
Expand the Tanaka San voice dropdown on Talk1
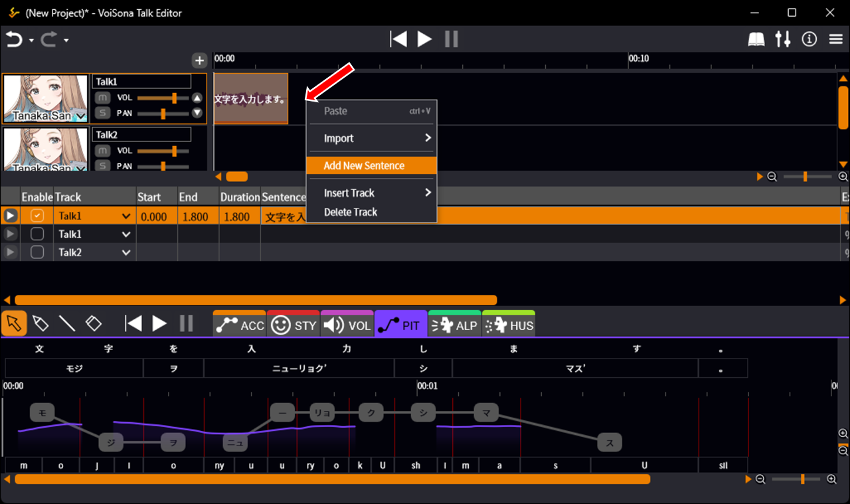pyautogui.click(x=81, y=116)
